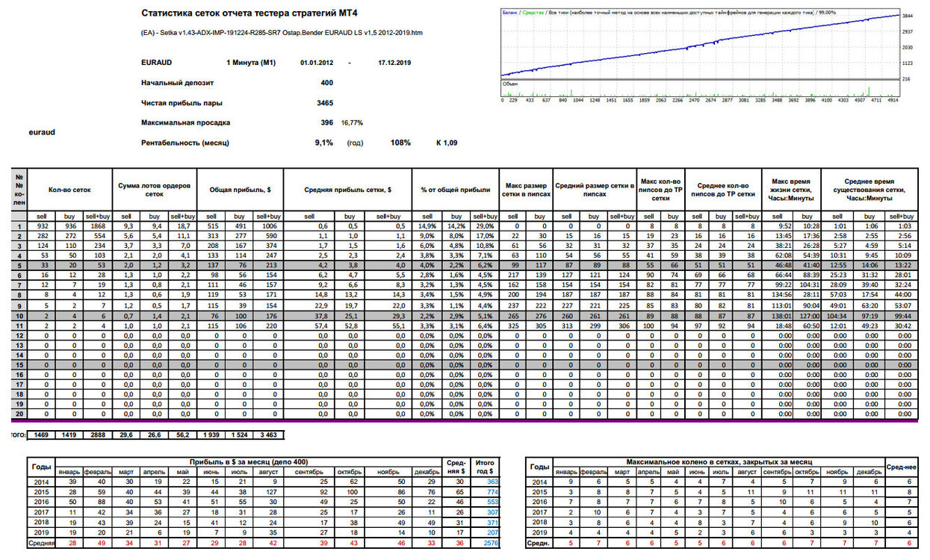Screen dimensions: 930x560
Task: Click 'Максимальное колено в сетках, закрытых за месяц' title
Action: click(719, 463)
